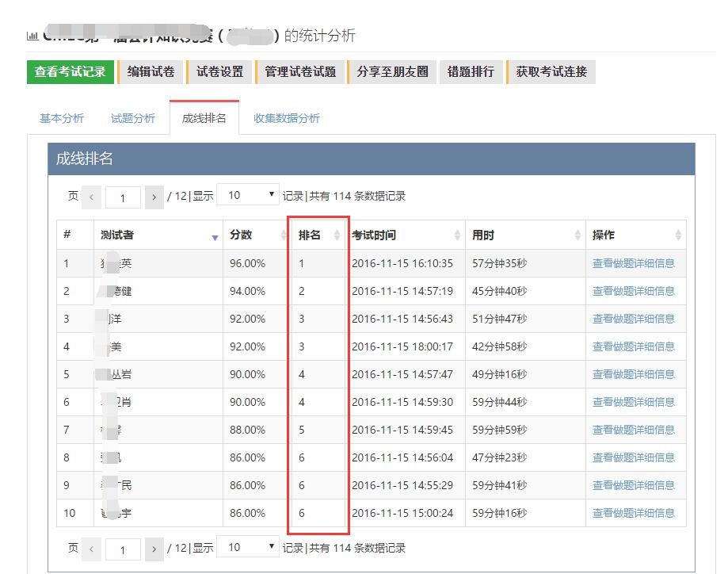
Task: Focus the top page number field
Action: (123, 197)
